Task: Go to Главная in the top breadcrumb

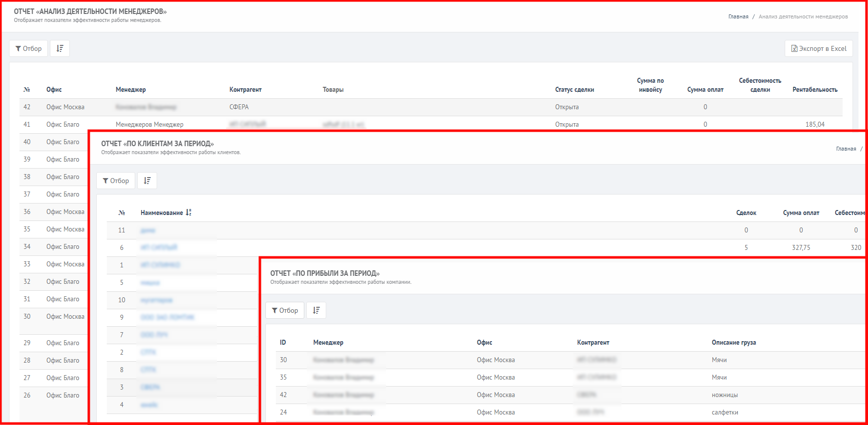Action: click(x=738, y=16)
